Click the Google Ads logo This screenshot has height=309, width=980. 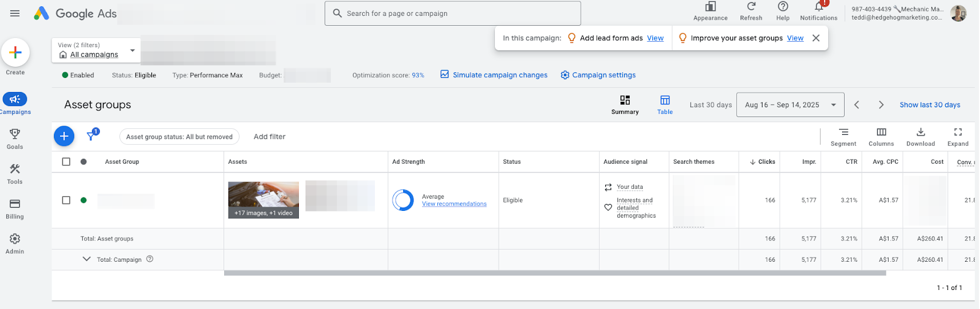pyautogui.click(x=75, y=13)
